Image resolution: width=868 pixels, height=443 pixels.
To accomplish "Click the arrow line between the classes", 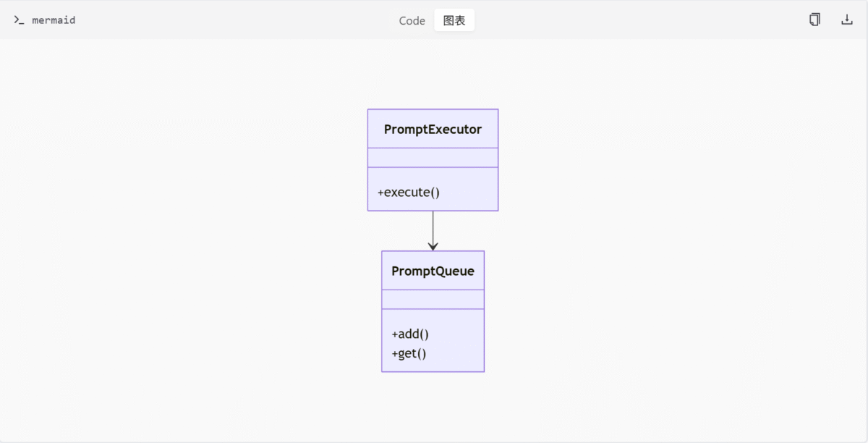I will pos(433,227).
